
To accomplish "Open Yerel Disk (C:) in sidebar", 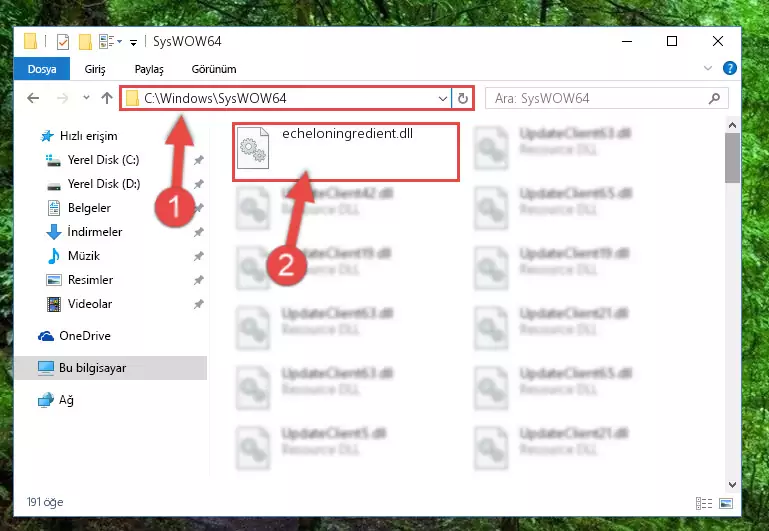I will point(103,160).
